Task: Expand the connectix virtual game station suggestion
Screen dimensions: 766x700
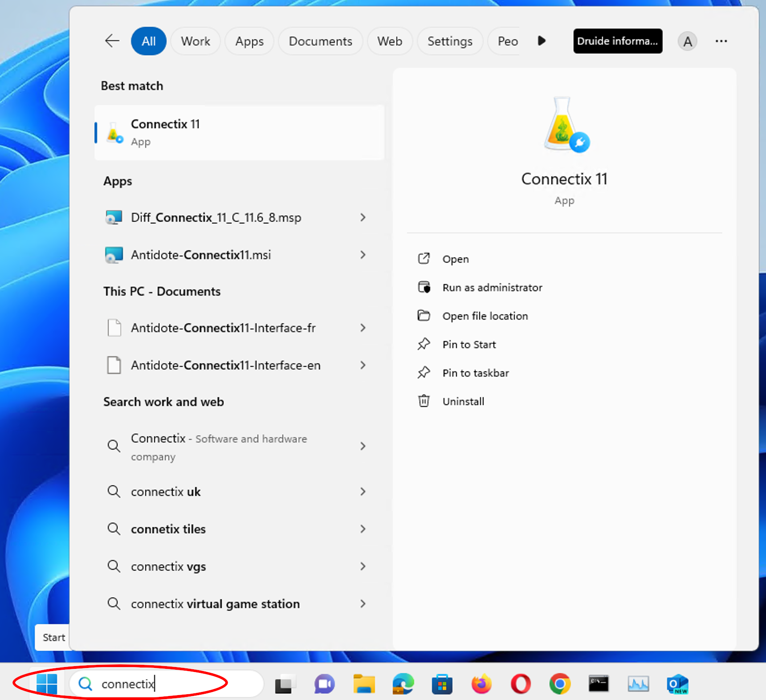Action: pyautogui.click(x=363, y=604)
